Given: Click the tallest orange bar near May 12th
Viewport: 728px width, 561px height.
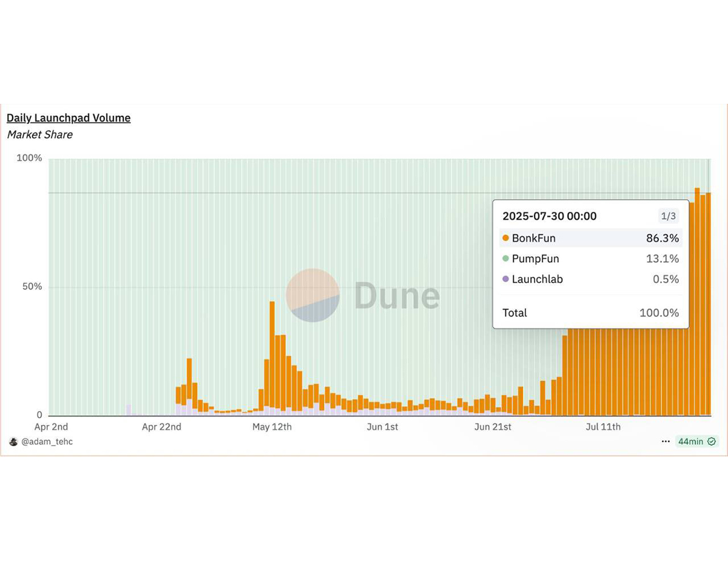Looking at the screenshot, I should (x=272, y=354).
